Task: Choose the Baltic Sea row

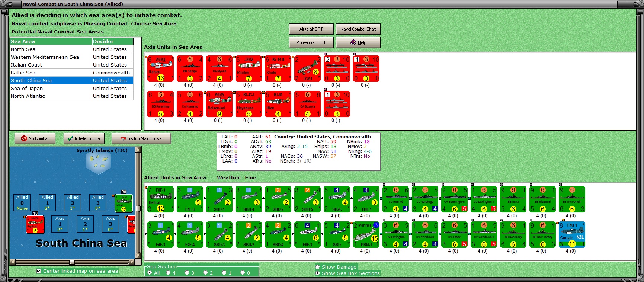Action: tap(72, 73)
